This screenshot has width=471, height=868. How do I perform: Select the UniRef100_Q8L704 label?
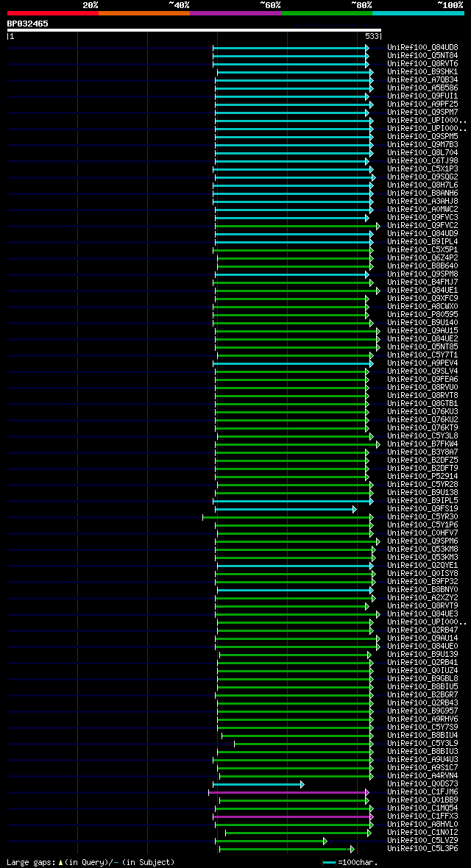[422, 153]
